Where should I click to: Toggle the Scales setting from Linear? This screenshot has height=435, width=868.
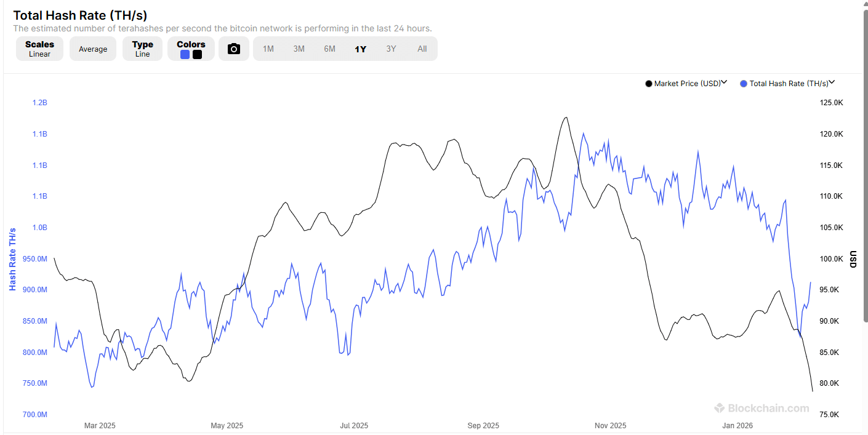point(39,49)
